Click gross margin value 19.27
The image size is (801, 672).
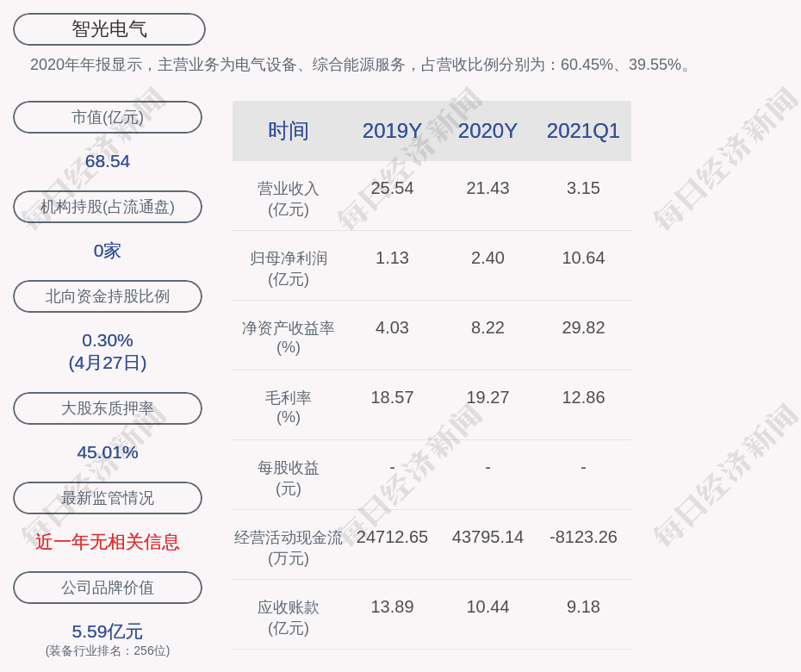click(487, 397)
